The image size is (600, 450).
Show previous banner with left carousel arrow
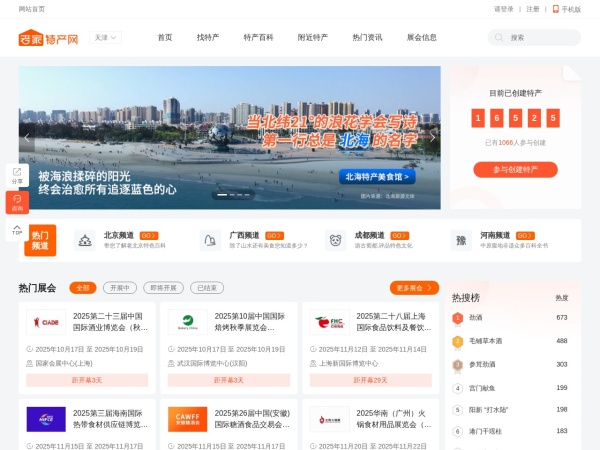(x=28, y=137)
